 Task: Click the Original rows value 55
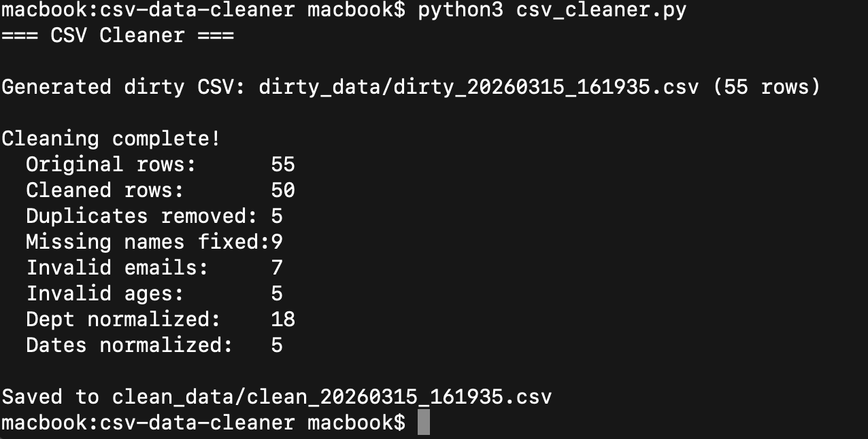point(283,164)
